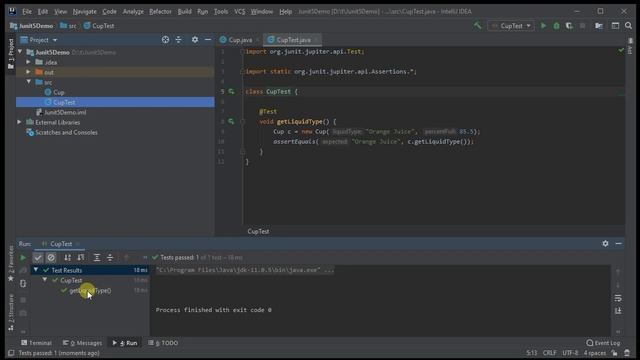Open the Terminal tool window
This screenshot has width=640, height=360.
(x=36, y=343)
